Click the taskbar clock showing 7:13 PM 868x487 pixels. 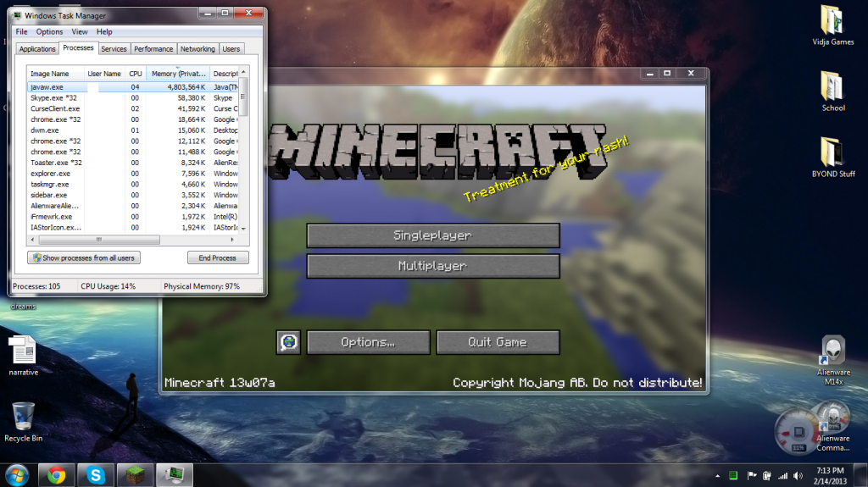point(830,475)
